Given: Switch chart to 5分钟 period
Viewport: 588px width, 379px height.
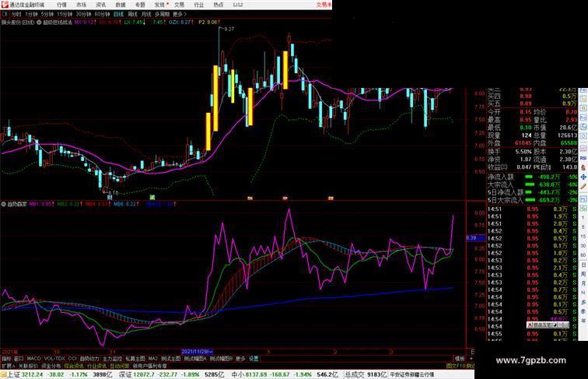Looking at the screenshot, I should click(47, 14).
